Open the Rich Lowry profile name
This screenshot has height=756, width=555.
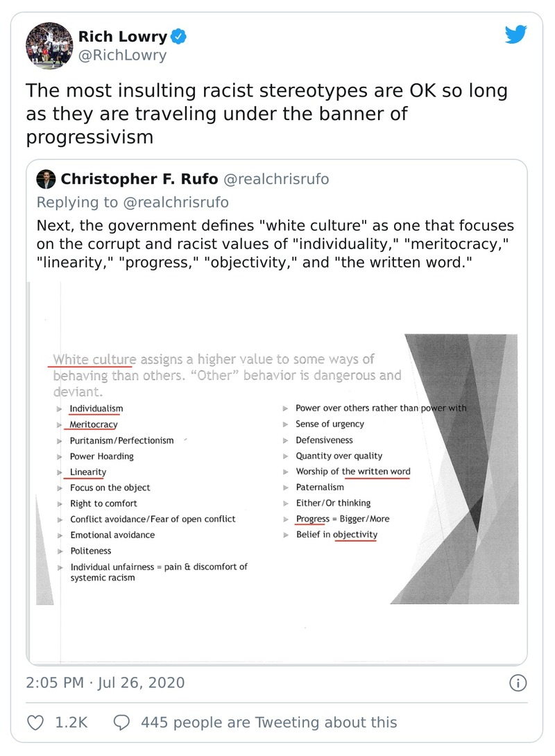tap(121, 36)
